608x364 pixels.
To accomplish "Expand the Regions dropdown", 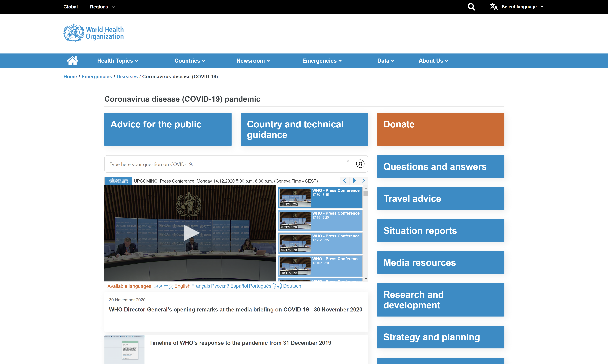I will click(102, 7).
